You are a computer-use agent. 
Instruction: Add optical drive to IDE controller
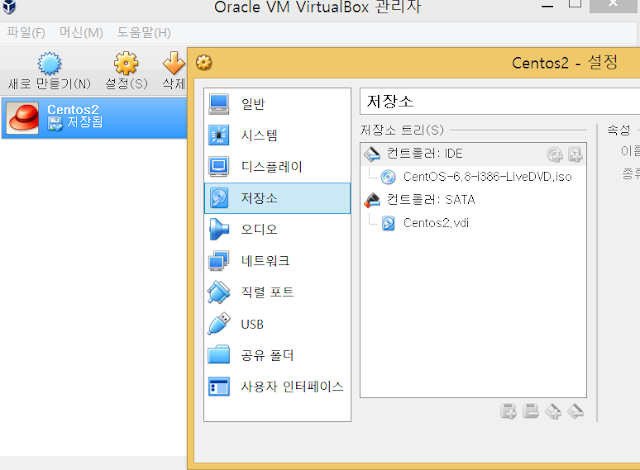pos(555,154)
